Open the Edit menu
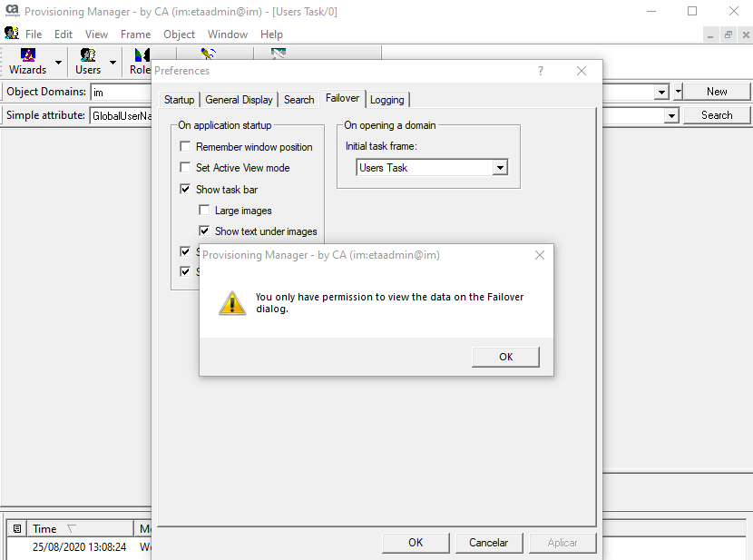This screenshot has height=560, width=753. (x=64, y=34)
